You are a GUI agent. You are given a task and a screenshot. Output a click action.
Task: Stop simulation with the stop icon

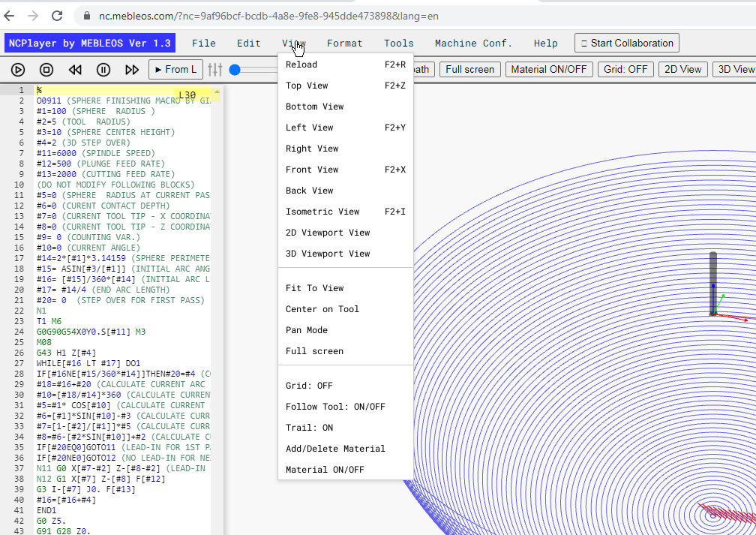coord(46,70)
